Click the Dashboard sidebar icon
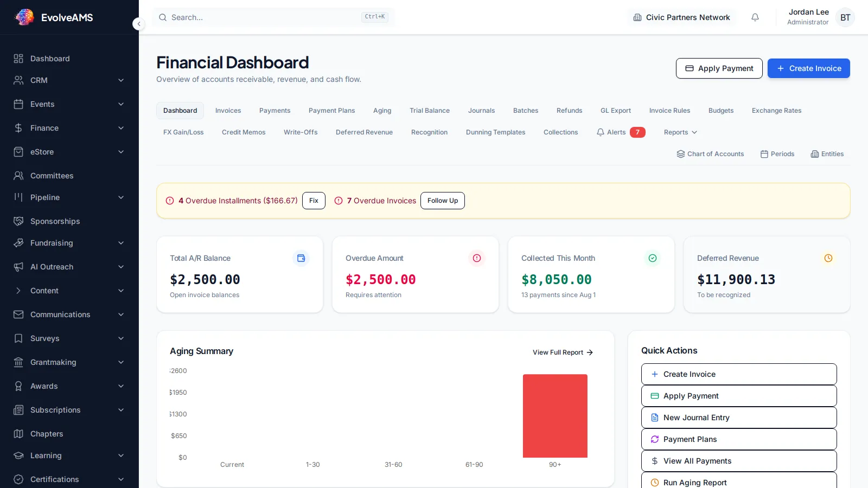Screen dimensions: 868x488 (18, 59)
